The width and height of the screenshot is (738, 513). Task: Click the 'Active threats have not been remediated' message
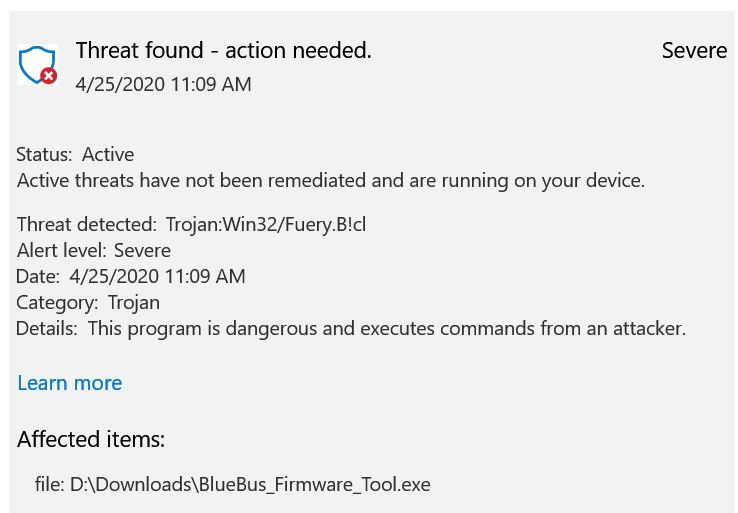pos(331,180)
